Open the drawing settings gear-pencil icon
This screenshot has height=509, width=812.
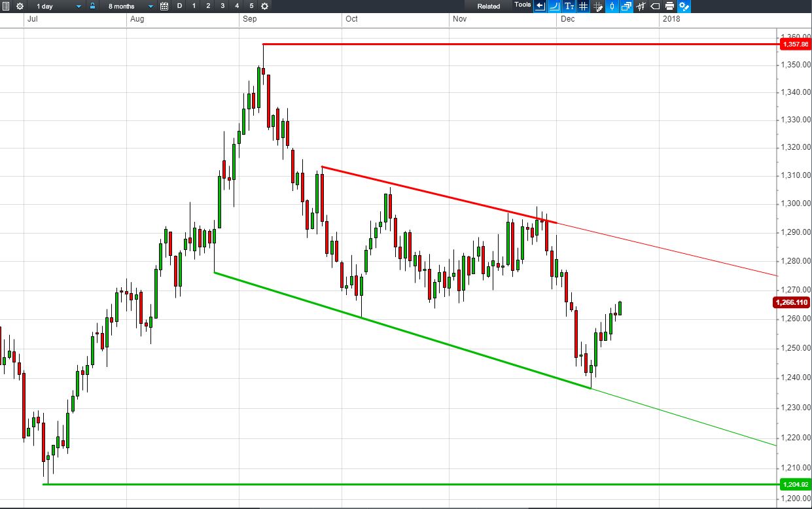click(x=684, y=7)
